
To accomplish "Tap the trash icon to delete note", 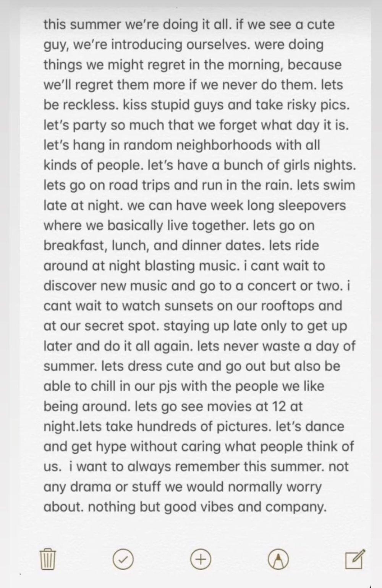I will click(48, 559).
